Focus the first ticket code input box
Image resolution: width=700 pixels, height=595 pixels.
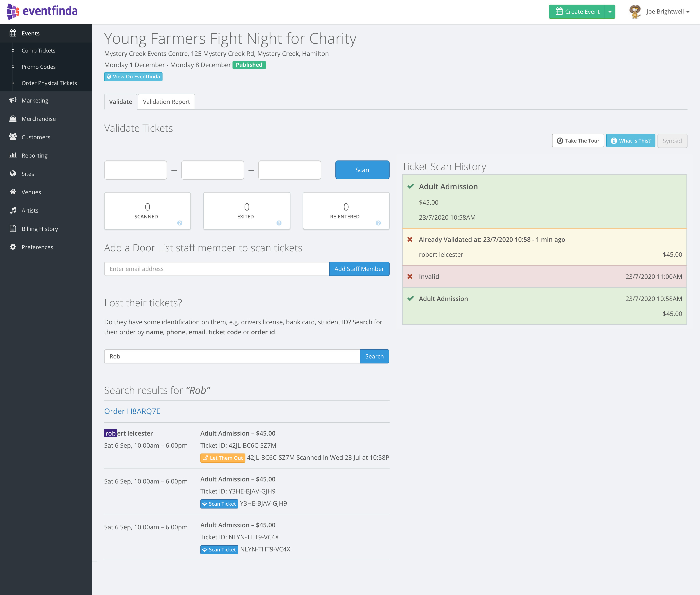click(x=136, y=170)
